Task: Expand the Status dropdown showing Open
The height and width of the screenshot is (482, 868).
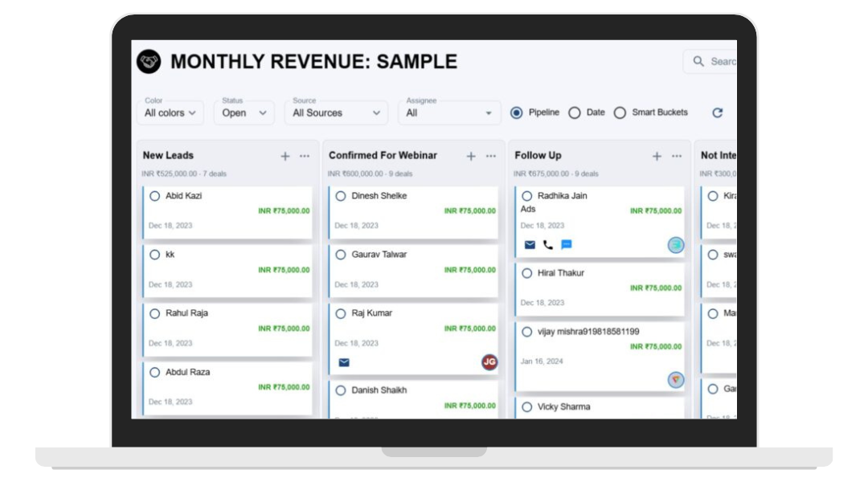Action: [244, 113]
